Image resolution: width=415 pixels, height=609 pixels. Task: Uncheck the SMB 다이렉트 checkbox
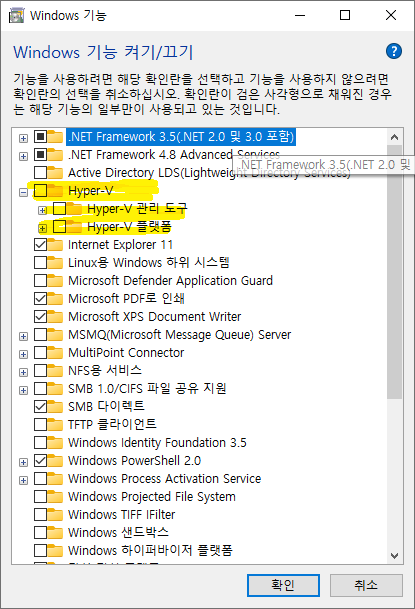click(x=40, y=407)
